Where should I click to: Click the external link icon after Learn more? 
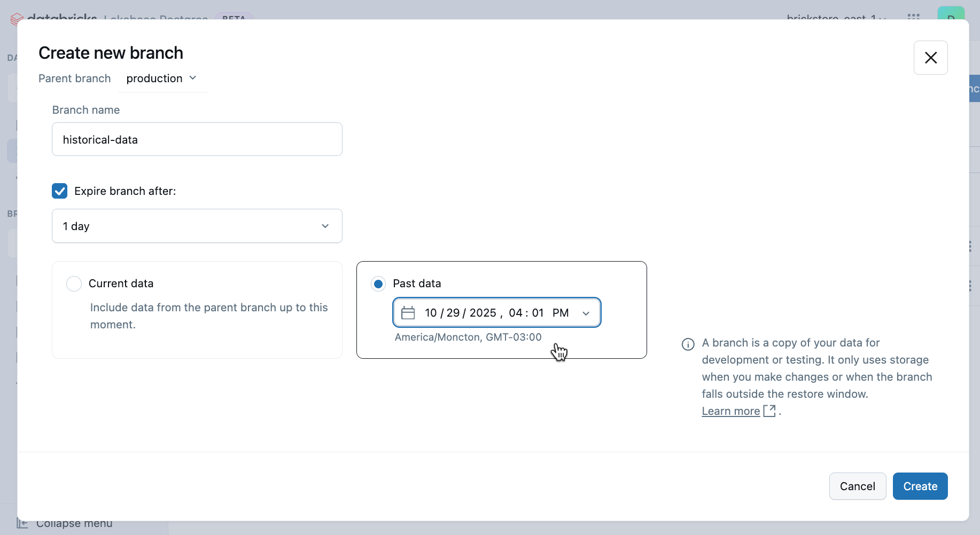coord(770,411)
